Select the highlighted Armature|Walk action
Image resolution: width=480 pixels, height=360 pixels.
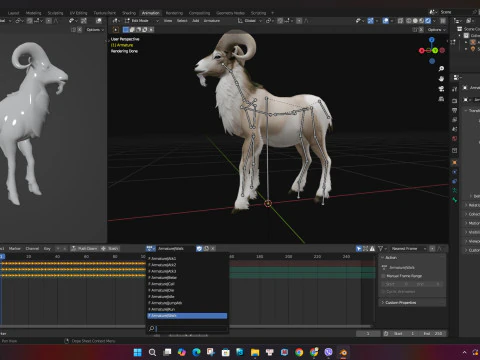(187, 315)
